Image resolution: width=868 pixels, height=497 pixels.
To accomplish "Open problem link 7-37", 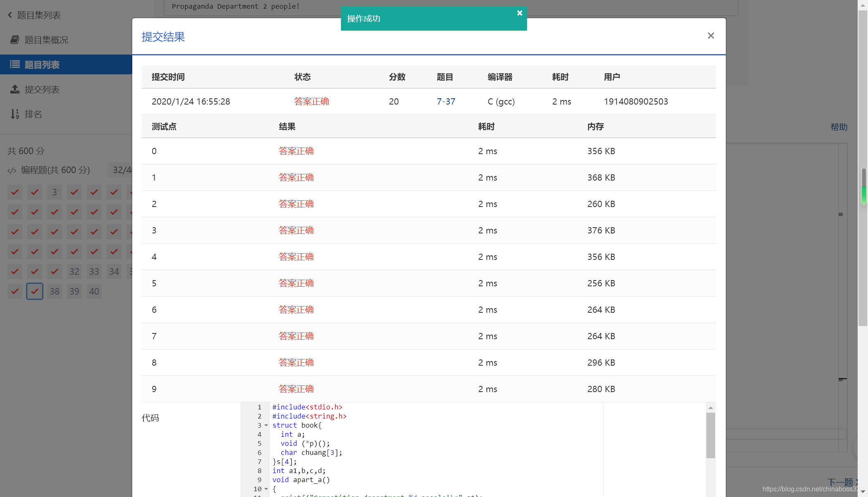I will click(x=446, y=102).
